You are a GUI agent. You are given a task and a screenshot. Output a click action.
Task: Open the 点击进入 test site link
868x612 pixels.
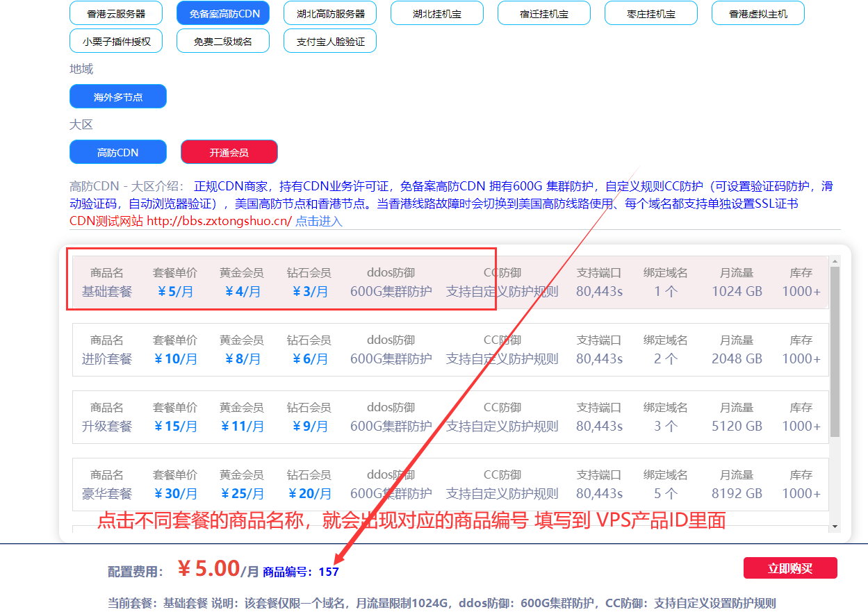pyautogui.click(x=319, y=221)
